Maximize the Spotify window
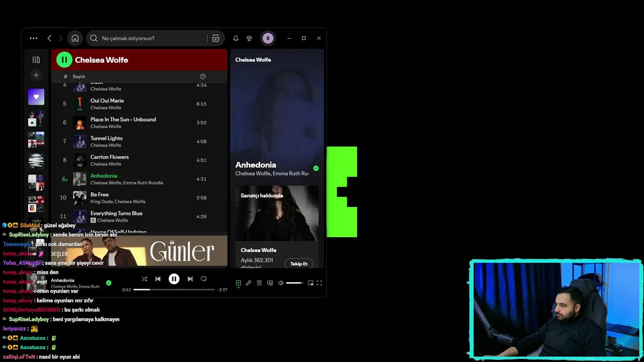 304,38
